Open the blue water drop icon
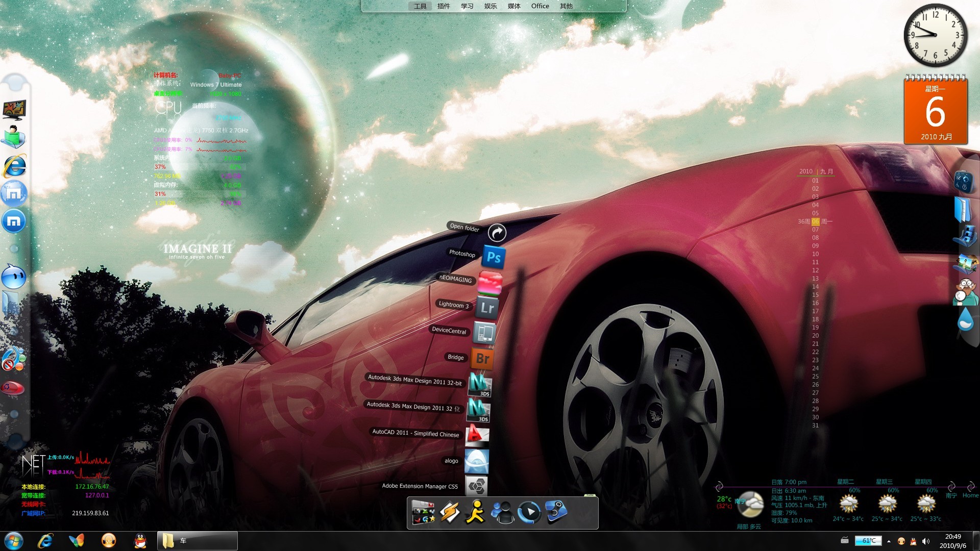The height and width of the screenshot is (551, 980). point(965,319)
